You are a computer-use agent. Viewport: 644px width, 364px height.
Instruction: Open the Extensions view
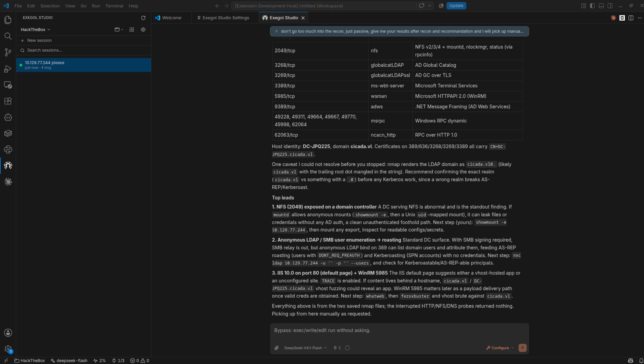pyautogui.click(x=8, y=101)
